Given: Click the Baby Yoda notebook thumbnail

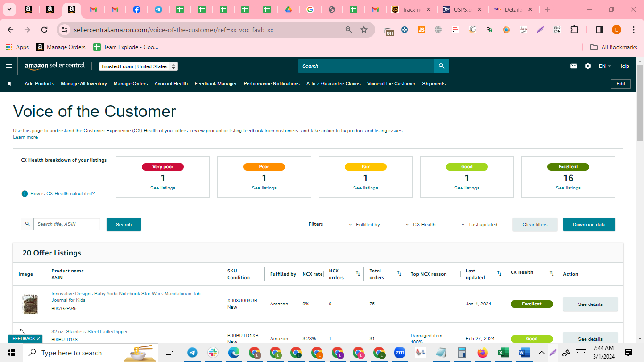Looking at the screenshot, I should coord(30,304).
